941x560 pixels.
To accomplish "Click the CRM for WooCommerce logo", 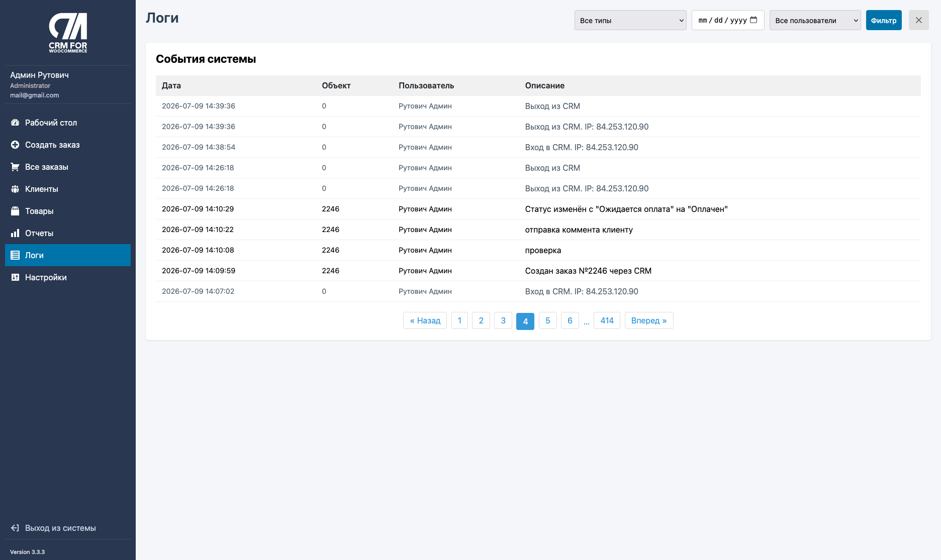I will [68, 33].
